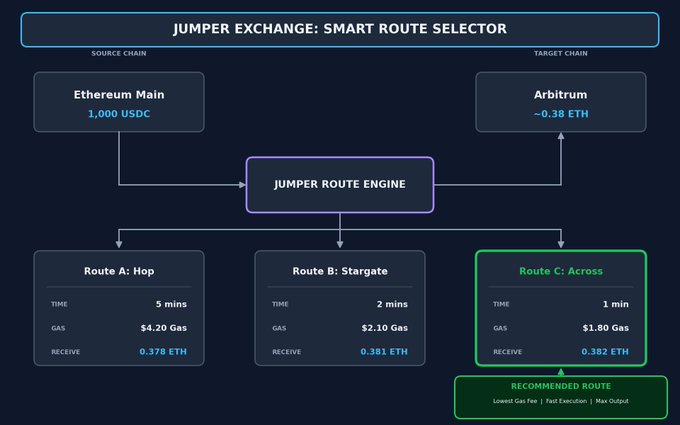This screenshot has height=425, width=680.
Task: Choose Route A: Hop heading
Action: [119, 271]
